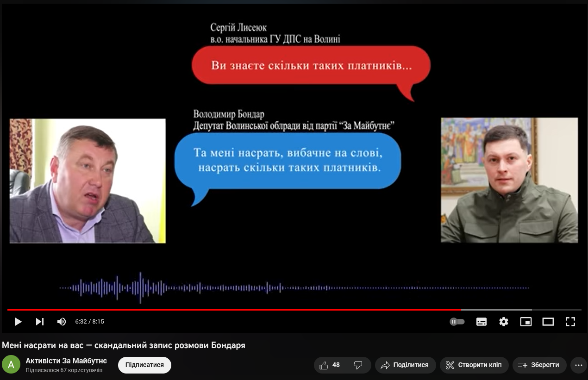Expand the three-dot more actions menu
Image resolution: width=588 pixels, height=380 pixels.
pyautogui.click(x=578, y=365)
